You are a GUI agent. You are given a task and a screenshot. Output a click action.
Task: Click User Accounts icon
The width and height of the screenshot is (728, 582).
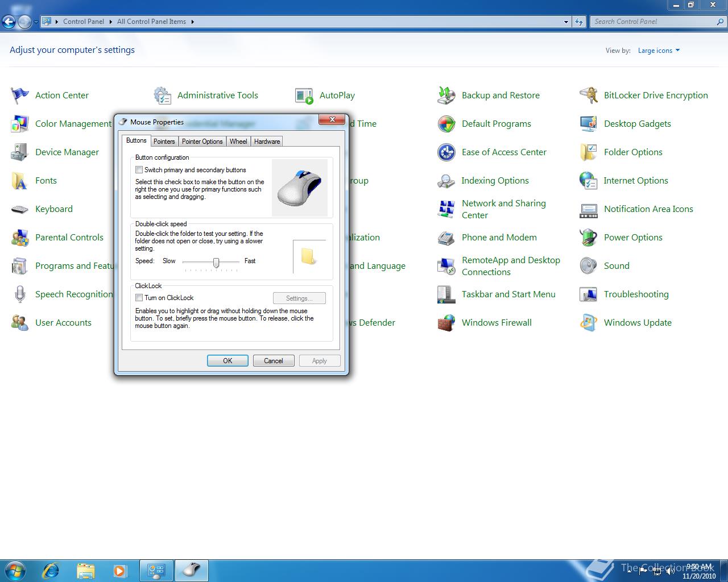20,323
